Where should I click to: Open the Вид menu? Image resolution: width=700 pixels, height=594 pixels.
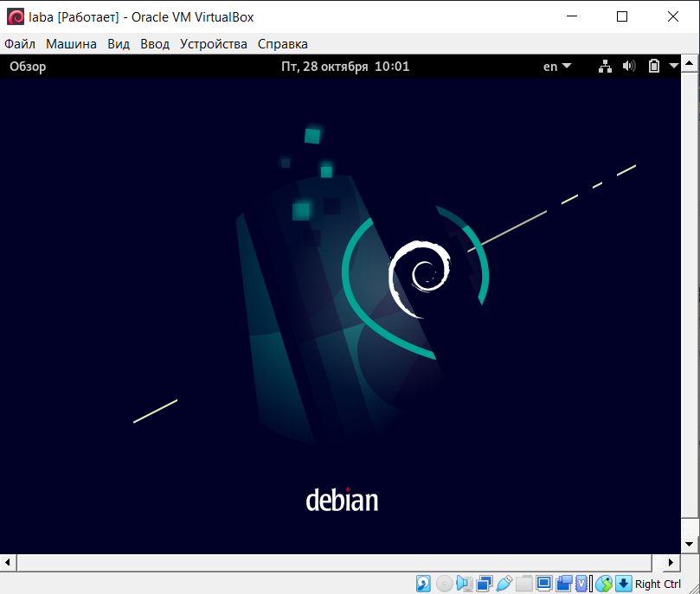119,44
